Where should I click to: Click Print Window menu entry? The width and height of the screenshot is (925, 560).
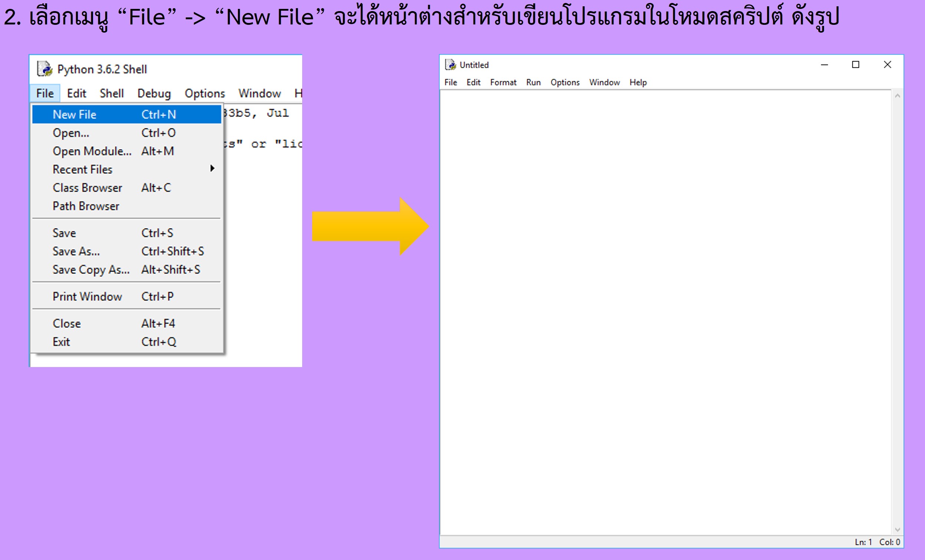click(x=87, y=297)
